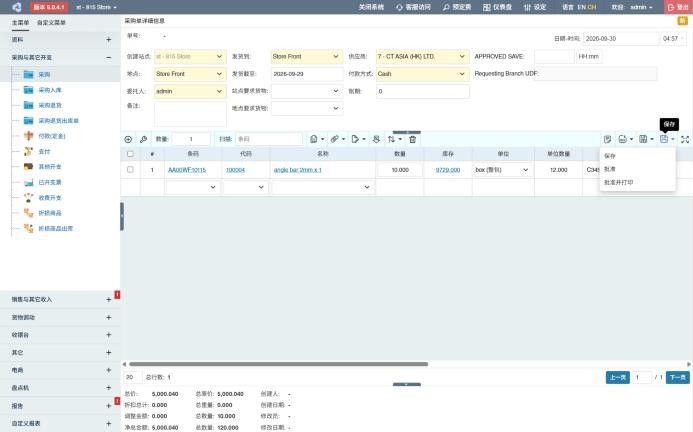Click the 备注 remarks text area

(x=190, y=114)
